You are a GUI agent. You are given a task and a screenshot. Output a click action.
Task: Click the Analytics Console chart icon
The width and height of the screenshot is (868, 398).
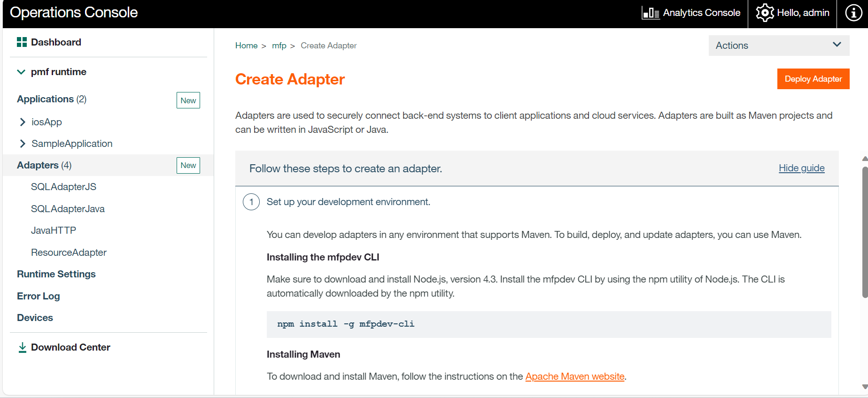click(x=651, y=13)
